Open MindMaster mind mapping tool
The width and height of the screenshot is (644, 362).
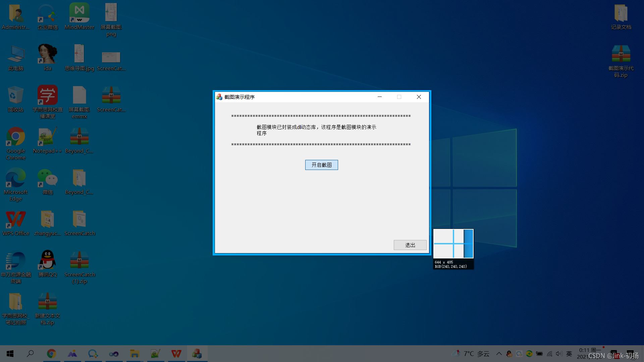[79, 14]
